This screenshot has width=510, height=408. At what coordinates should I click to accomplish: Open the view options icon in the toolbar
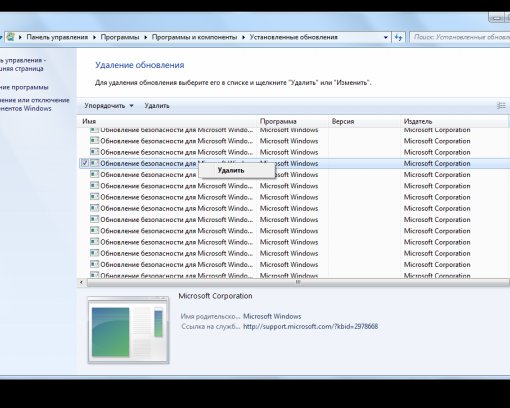[x=501, y=106]
